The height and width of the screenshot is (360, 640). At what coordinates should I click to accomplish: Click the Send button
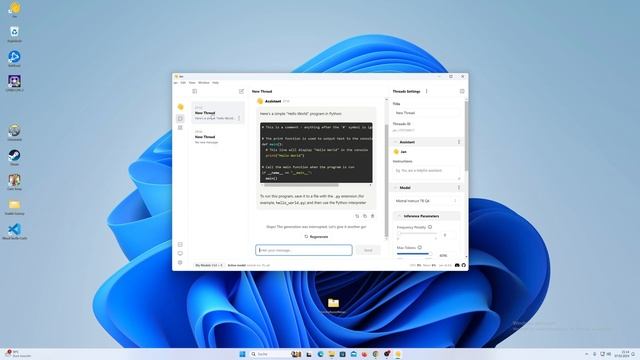tap(368, 250)
